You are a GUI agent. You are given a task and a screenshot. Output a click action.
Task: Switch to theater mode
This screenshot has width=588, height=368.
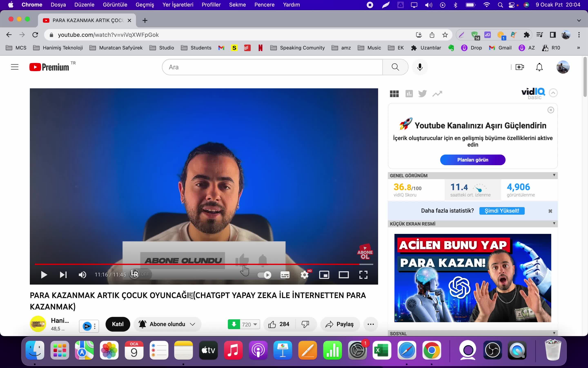[344, 275]
